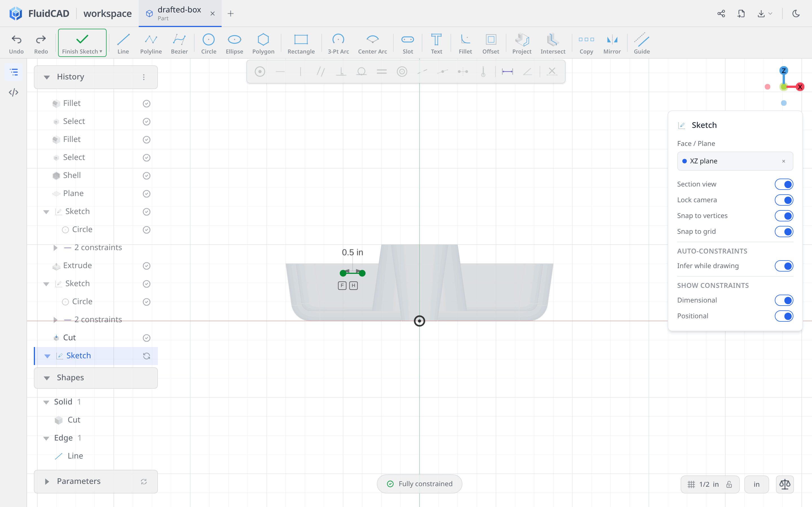The width and height of the screenshot is (812, 507).
Task: Toggle Infer while drawing off
Action: (x=784, y=266)
